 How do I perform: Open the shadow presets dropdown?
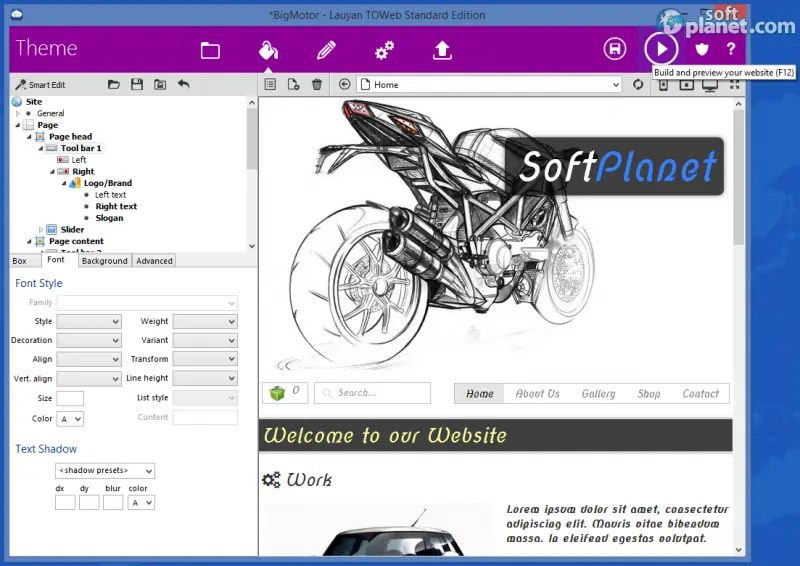tap(105, 471)
